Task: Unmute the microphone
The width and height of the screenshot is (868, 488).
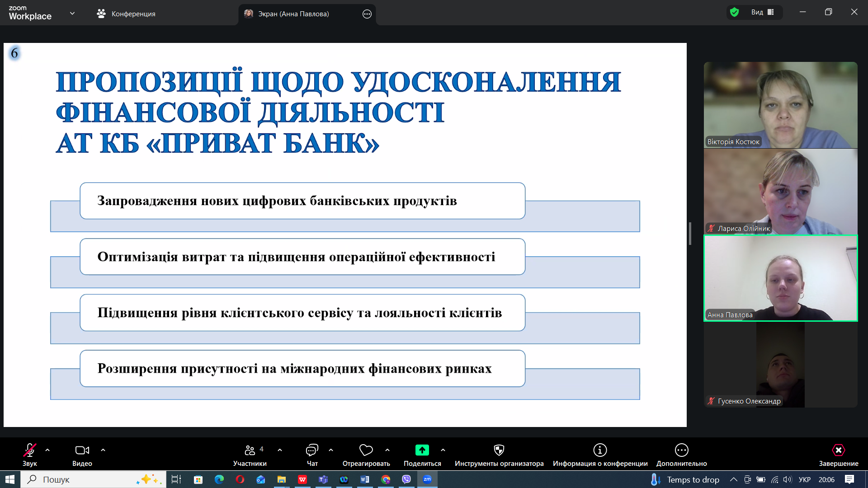Action: pos(30,450)
